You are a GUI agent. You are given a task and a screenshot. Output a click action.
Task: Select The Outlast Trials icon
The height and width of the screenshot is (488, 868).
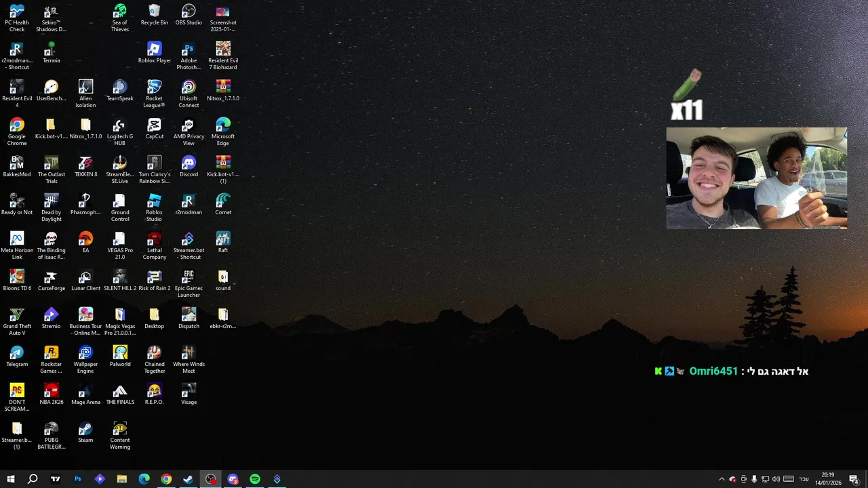click(51, 170)
